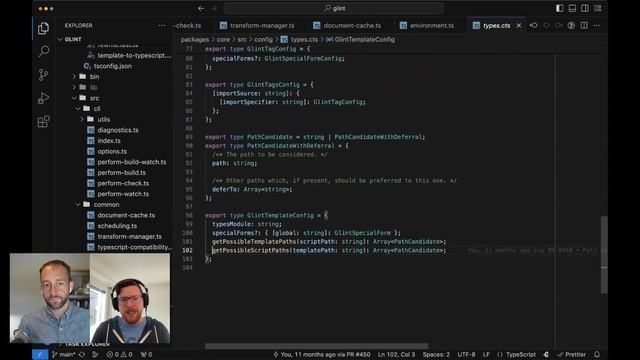Collapse the GLINT root folder

(x=60, y=39)
